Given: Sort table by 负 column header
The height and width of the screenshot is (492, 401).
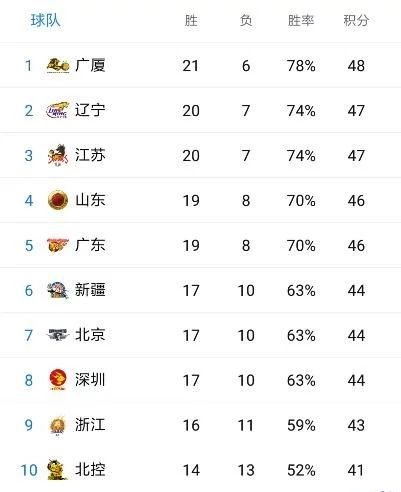Looking at the screenshot, I should pos(246,21).
